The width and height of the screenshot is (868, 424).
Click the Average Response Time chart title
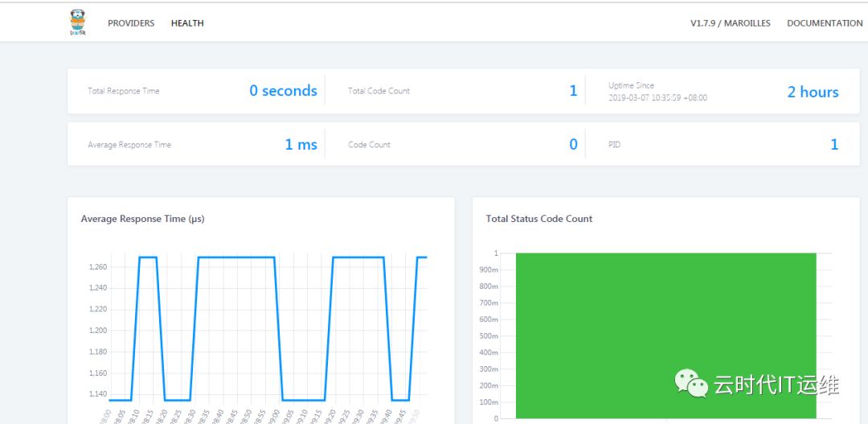coord(143,219)
